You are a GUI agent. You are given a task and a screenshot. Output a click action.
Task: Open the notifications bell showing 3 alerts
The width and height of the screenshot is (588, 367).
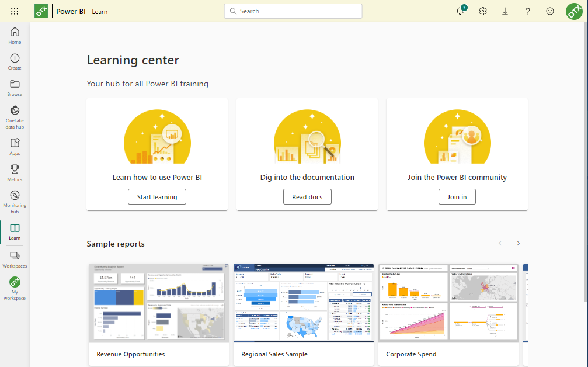point(460,11)
